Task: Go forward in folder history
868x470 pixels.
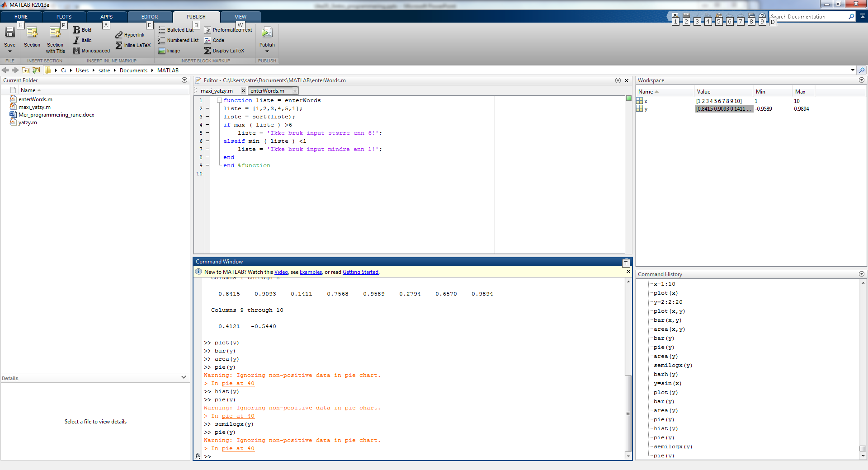Action: click(x=15, y=70)
